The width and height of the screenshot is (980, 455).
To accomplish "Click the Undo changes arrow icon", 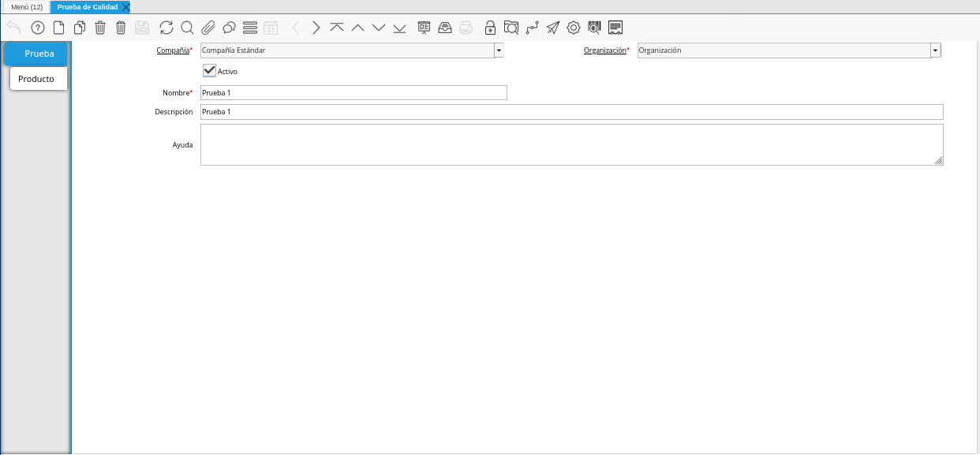I will (13, 28).
